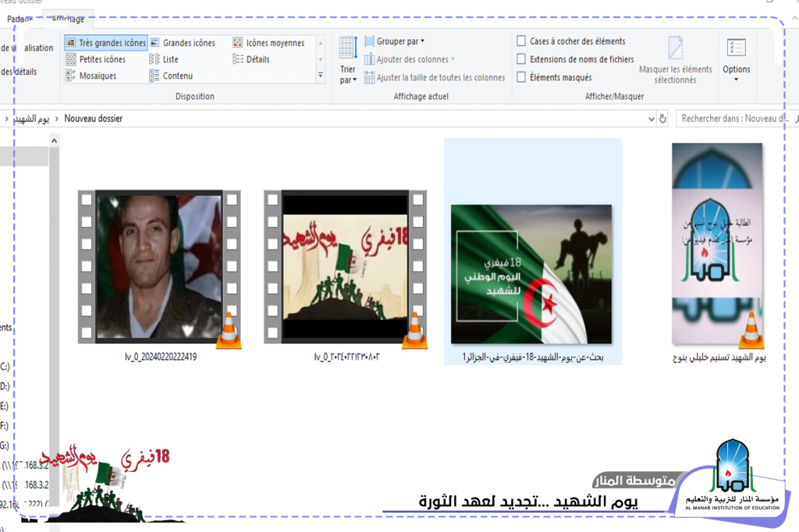Image resolution: width=799 pixels, height=532 pixels.
Task: Expand chevron before Nouveau dossier
Action: (x=56, y=119)
